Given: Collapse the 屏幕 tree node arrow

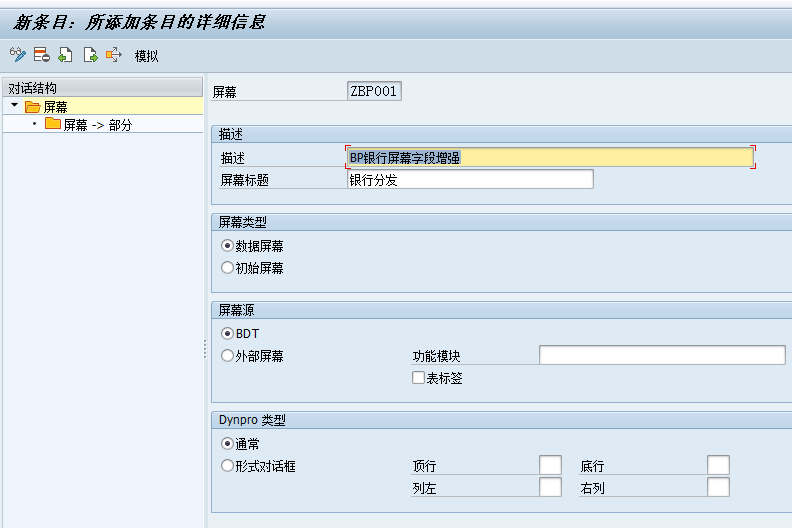Looking at the screenshot, I should pos(15,106).
